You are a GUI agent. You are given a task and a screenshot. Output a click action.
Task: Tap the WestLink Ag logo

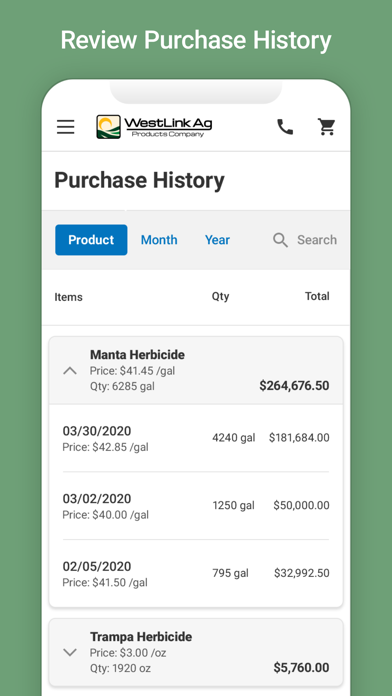[154, 127]
